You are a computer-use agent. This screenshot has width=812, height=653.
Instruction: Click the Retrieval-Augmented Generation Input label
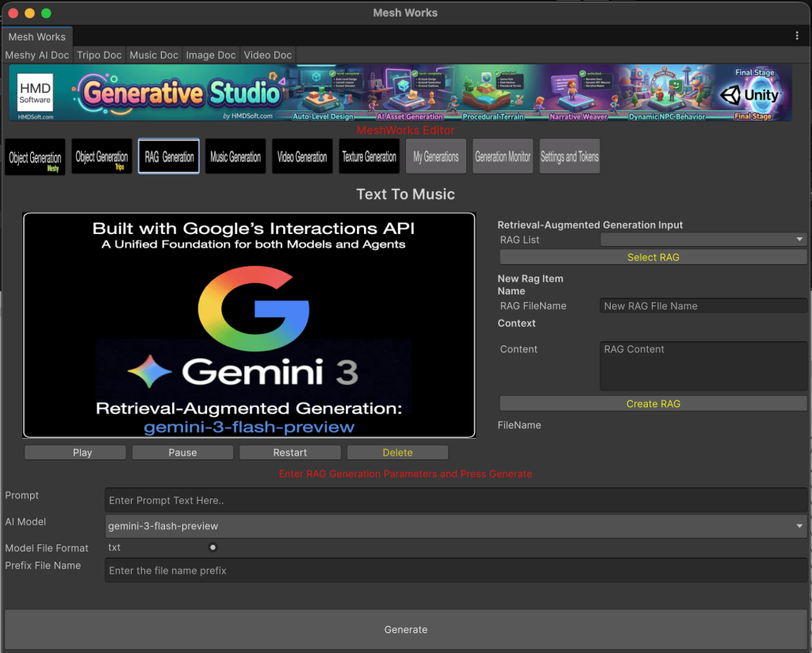pos(590,225)
